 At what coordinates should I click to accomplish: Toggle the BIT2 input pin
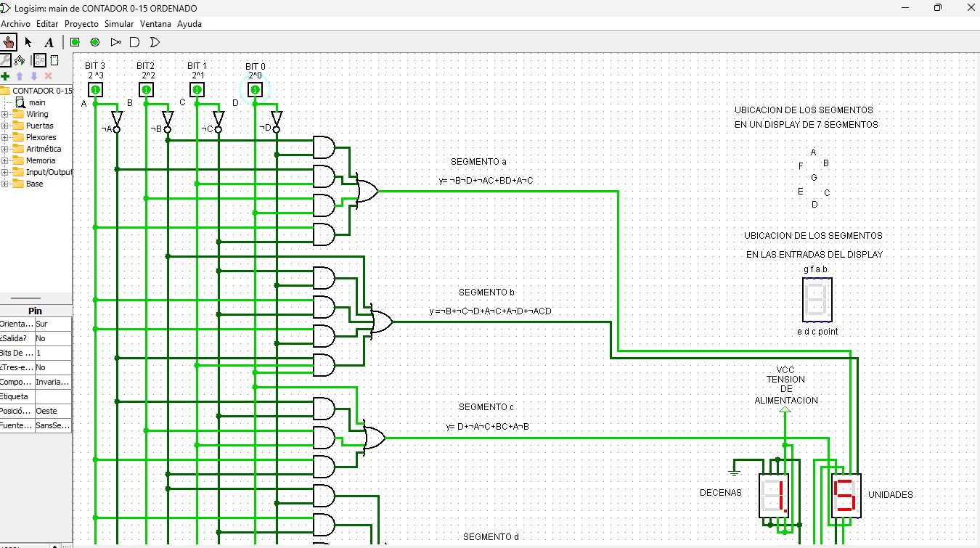(x=146, y=89)
